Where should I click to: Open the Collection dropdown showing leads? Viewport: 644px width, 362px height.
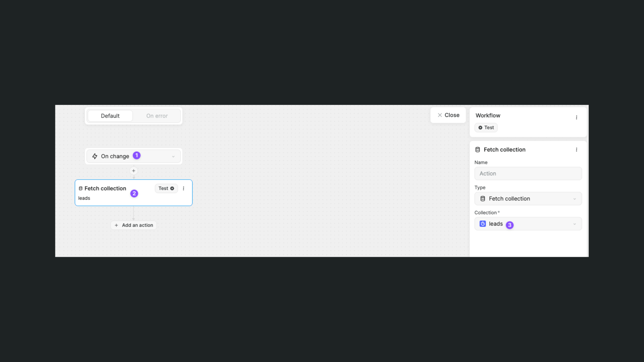coord(528,224)
